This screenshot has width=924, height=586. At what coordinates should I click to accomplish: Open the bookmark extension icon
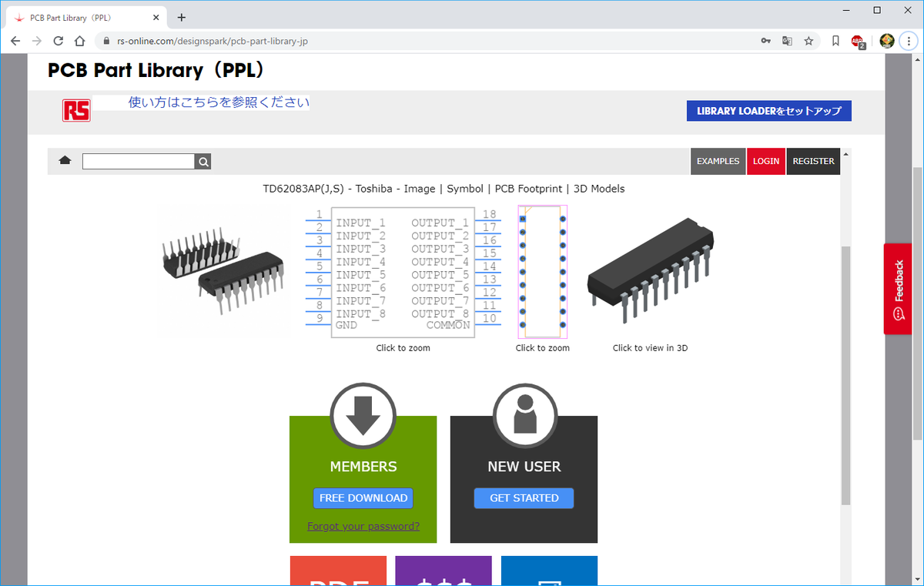(x=835, y=41)
